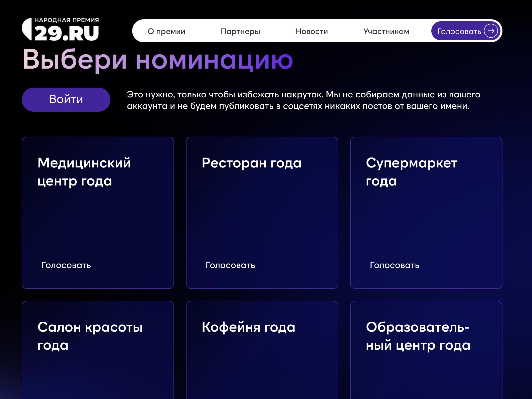Select the Ресторан года nomination title
This screenshot has width=532, height=399.
(251, 163)
